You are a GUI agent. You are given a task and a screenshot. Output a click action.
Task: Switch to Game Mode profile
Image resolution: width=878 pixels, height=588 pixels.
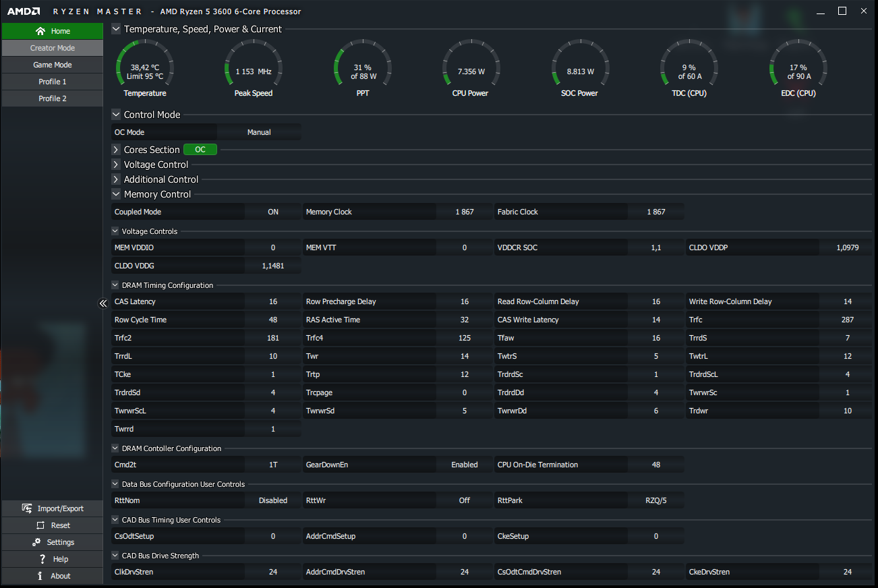tap(53, 65)
